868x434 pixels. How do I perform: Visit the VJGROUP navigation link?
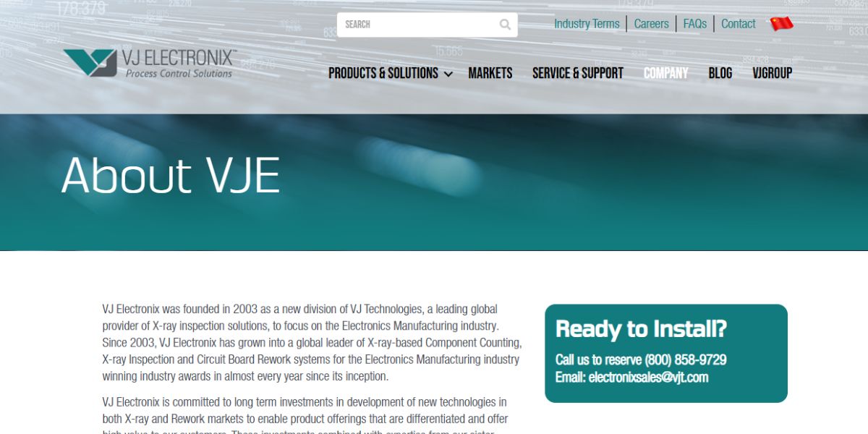(772, 73)
